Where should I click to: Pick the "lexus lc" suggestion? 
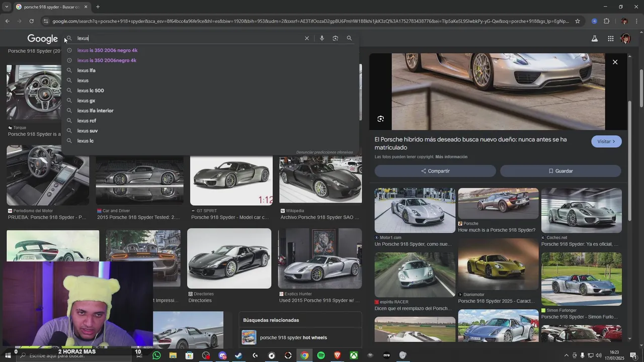coord(85,141)
